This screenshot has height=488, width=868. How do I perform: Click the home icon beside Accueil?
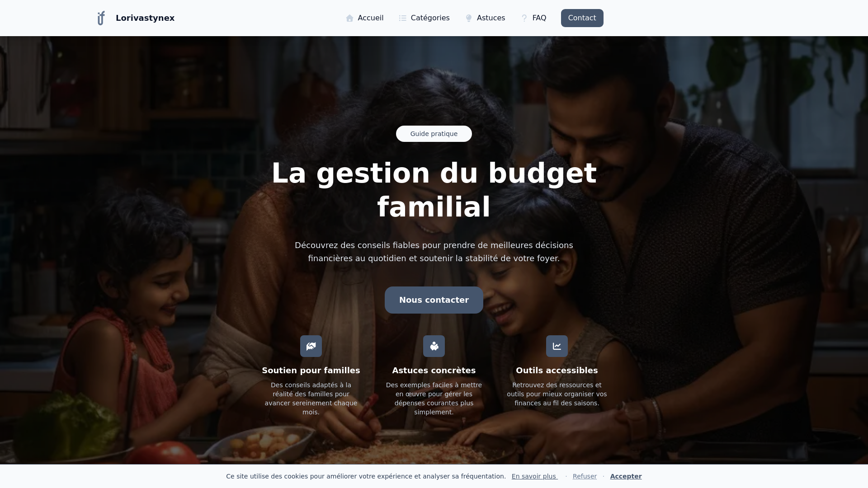pyautogui.click(x=349, y=18)
